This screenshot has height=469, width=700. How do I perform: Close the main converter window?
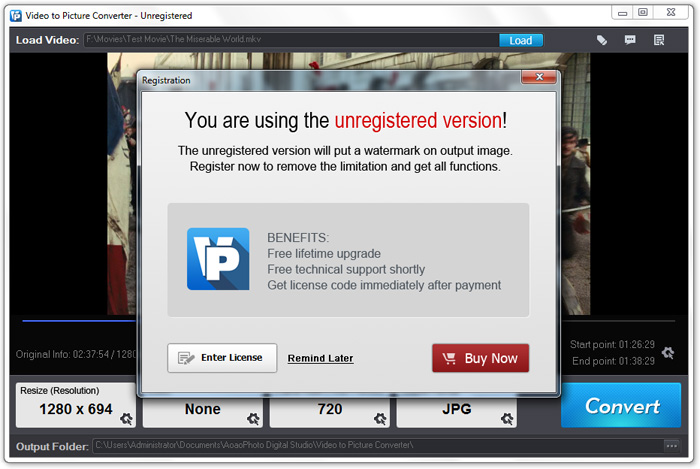pos(671,12)
